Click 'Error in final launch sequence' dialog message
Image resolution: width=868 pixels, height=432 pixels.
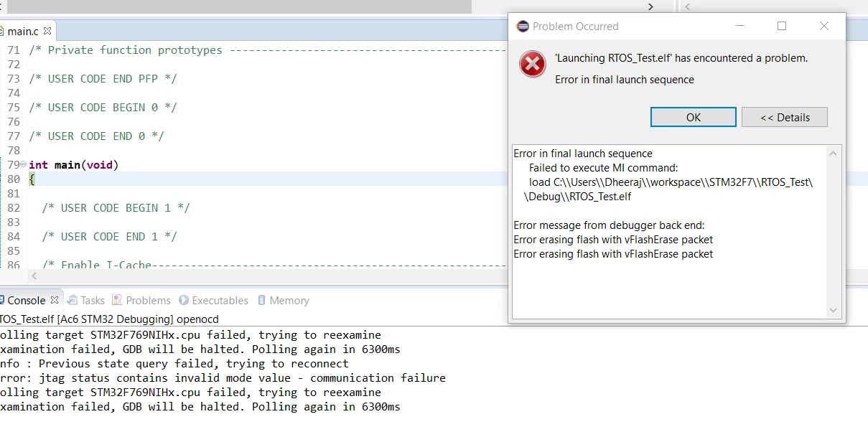click(624, 80)
